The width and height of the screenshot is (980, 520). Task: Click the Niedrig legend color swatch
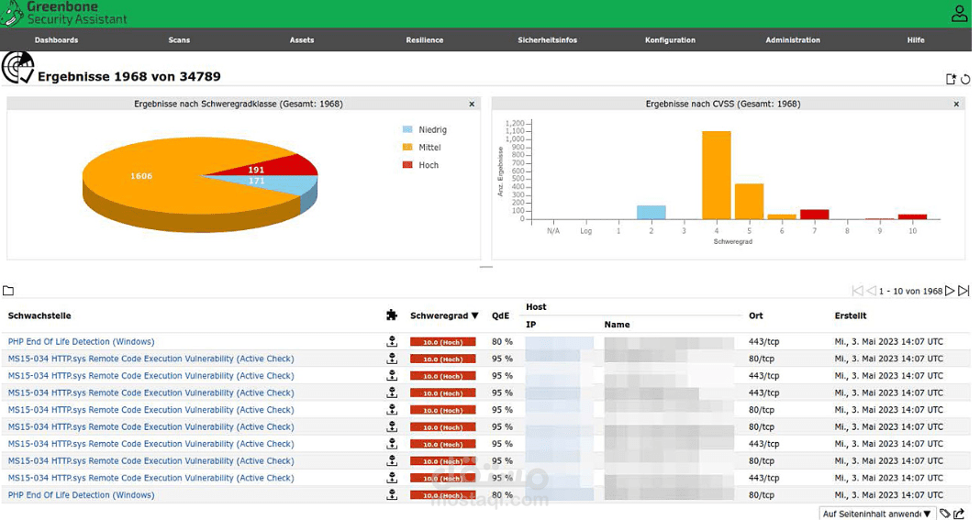click(x=407, y=129)
